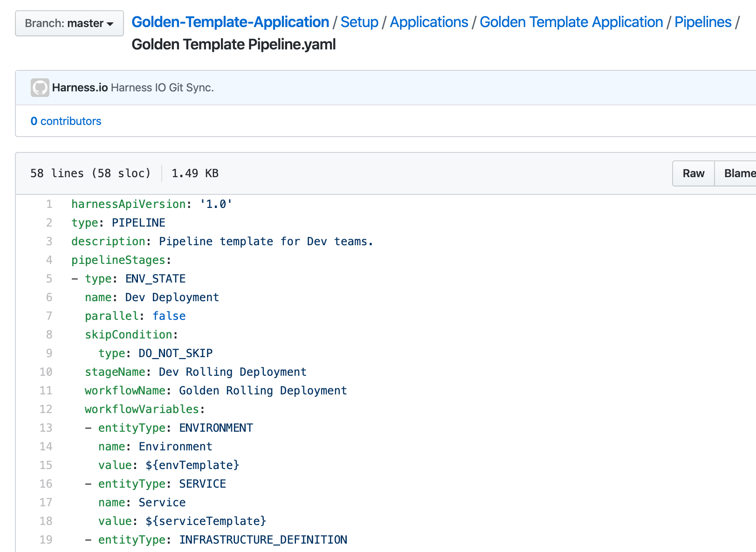The height and width of the screenshot is (552, 756).
Task: Click the INFRASTRUCTURE_DEFINITION value
Action: click(263, 540)
